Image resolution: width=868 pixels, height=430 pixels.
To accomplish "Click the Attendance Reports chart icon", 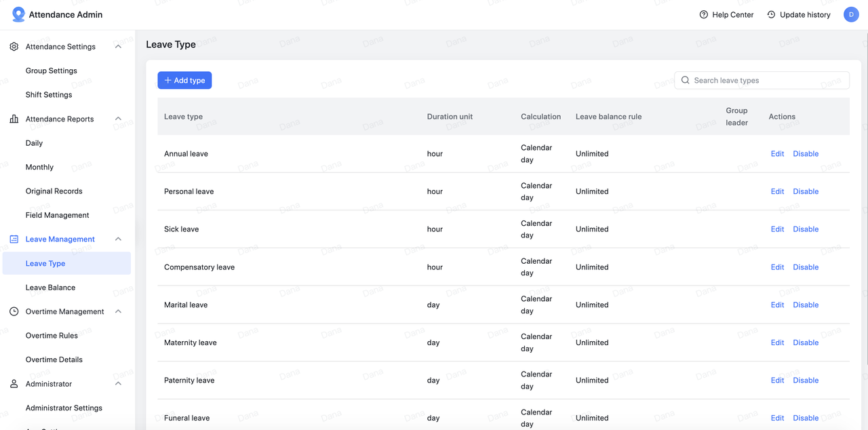I will [x=14, y=119].
